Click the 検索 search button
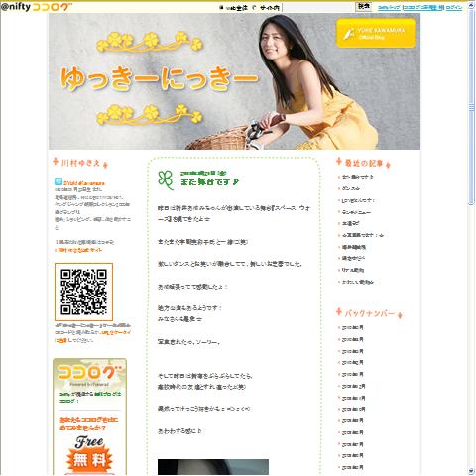The width and height of the screenshot is (476, 476). [x=363, y=7]
